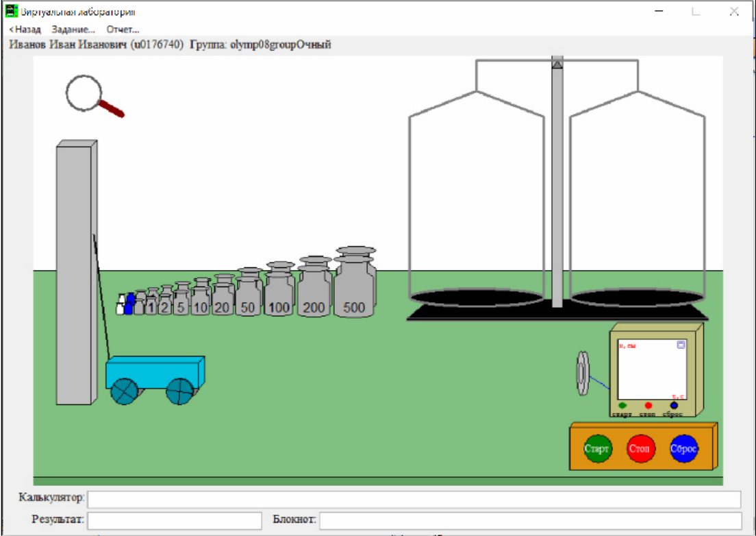Open the Отчет... menu
The width and height of the screenshot is (756, 536).
click(x=123, y=29)
